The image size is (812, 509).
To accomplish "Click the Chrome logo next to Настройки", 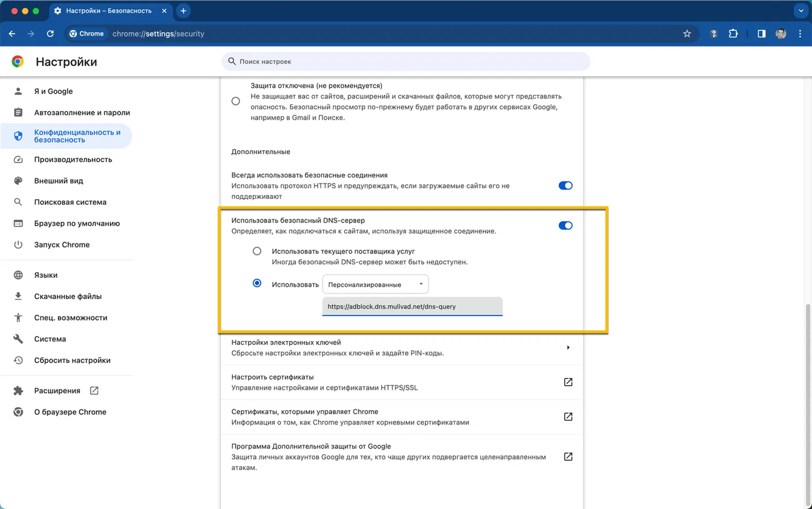I will click(18, 62).
